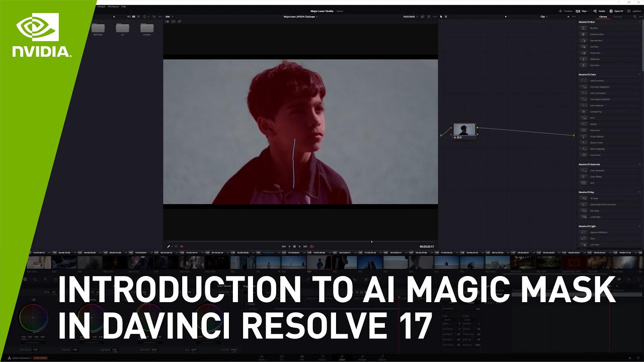
Task: Select the DCTL effect
Action: pos(609,118)
